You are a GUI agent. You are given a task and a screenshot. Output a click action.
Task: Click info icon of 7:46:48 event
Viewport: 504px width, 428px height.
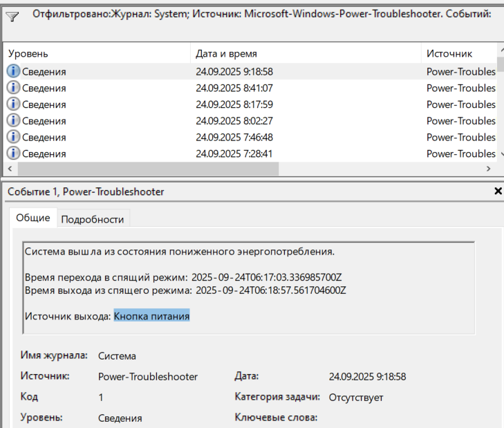[x=13, y=137]
